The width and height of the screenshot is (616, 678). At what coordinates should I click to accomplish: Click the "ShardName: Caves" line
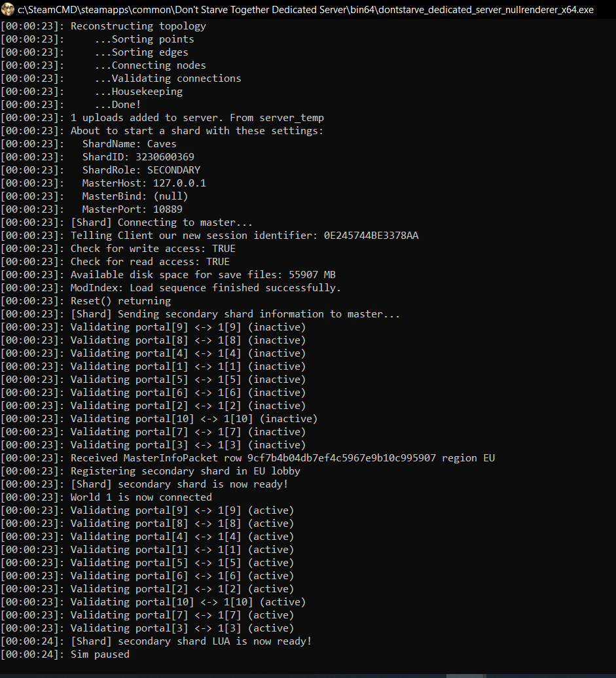pyautogui.click(x=129, y=144)
